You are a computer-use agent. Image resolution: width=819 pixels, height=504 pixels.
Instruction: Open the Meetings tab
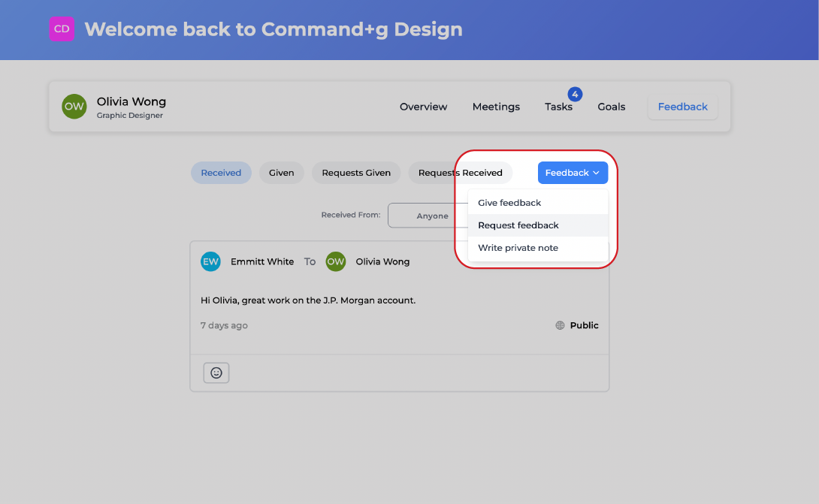coord(496,107)
